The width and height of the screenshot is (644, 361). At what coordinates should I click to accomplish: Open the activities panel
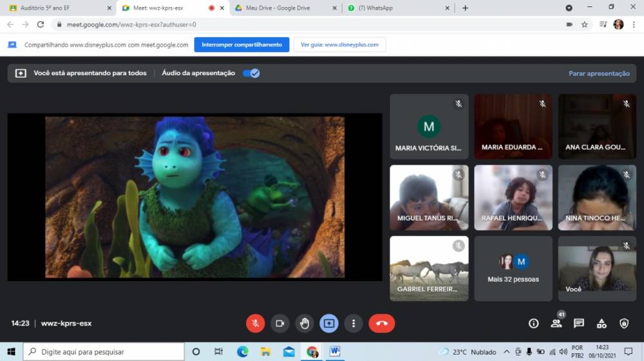(x=601, y=323)
